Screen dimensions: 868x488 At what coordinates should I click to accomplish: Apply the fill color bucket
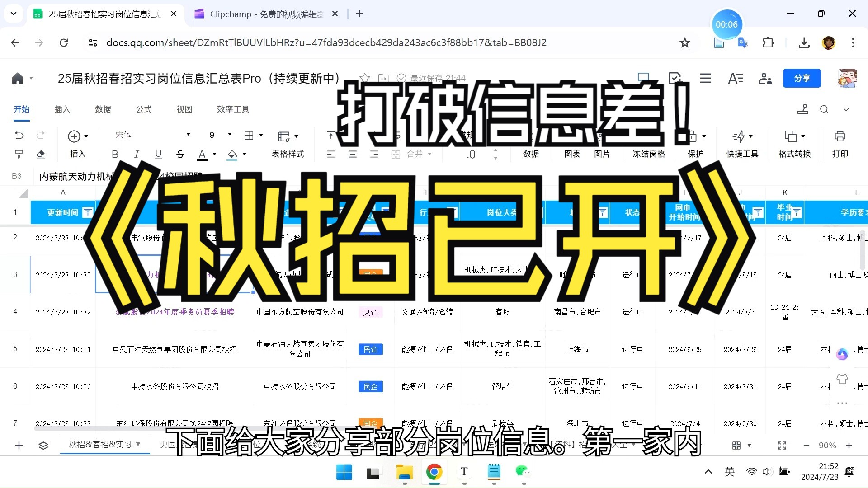(232, 155)
